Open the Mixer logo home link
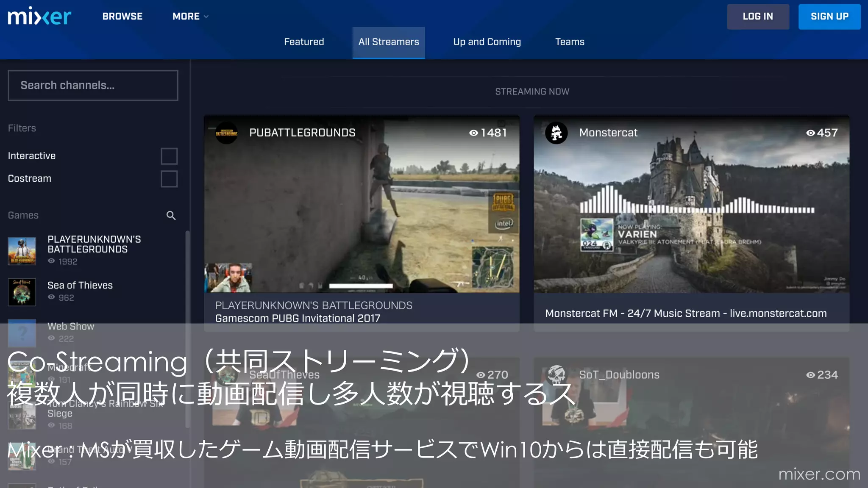 click(x=39, y=16)
